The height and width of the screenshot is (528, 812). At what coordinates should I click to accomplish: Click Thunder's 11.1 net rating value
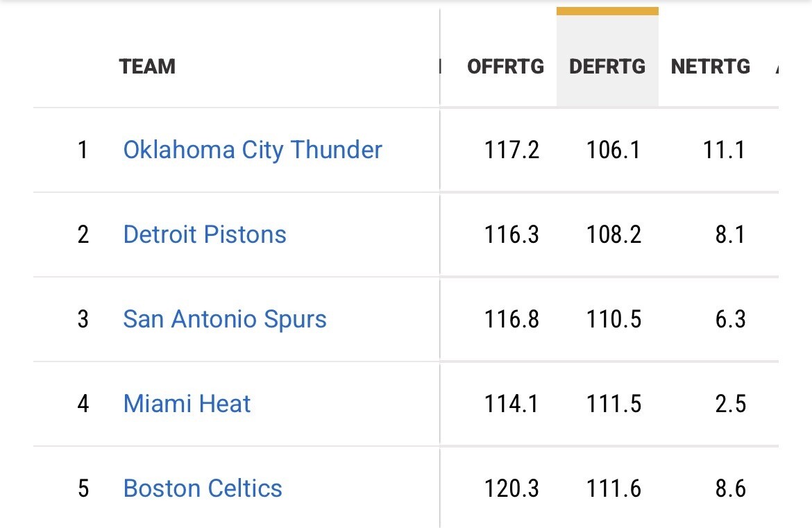724,150
